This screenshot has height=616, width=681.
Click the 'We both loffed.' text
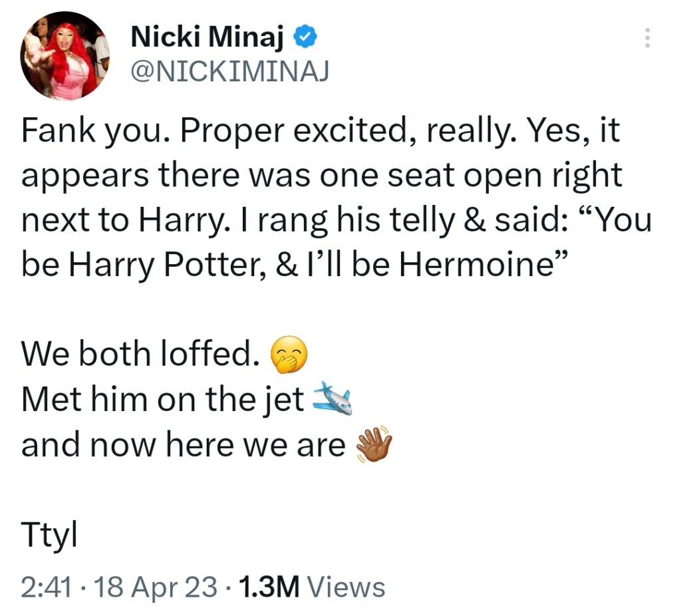140,354
